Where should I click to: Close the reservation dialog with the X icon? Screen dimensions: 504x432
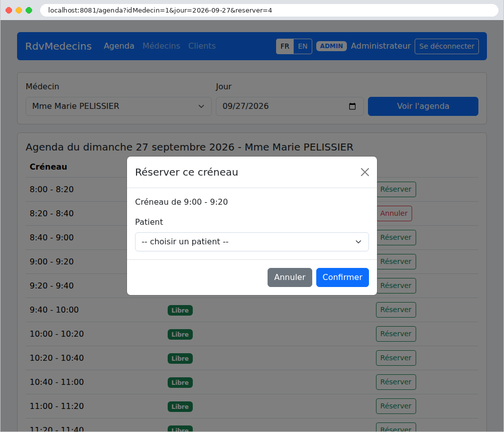point(364,172)
